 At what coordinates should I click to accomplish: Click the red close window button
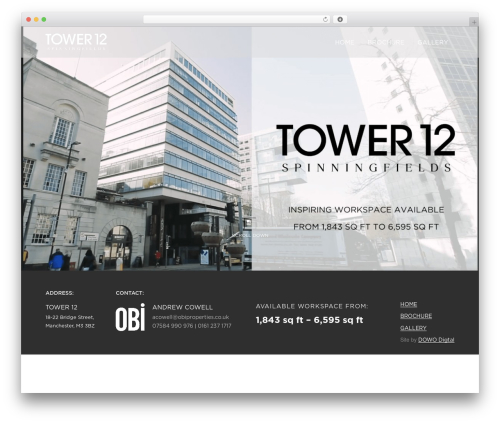[x=29, y=20]
